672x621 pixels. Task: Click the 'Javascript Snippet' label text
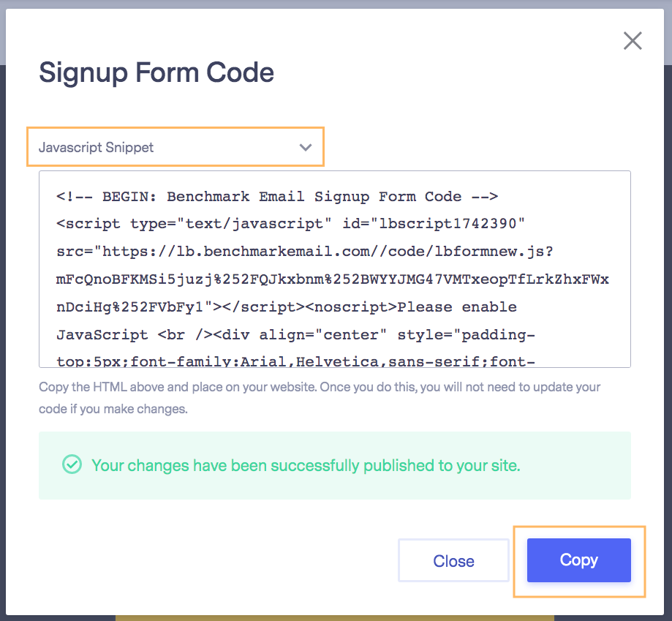96,148
